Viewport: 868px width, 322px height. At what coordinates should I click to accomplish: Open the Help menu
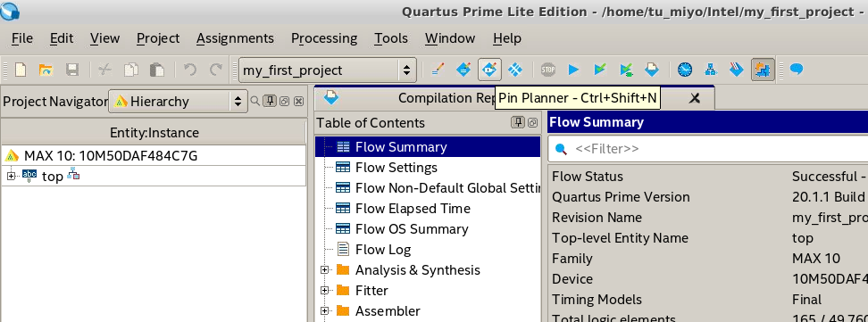click(507, 38)
